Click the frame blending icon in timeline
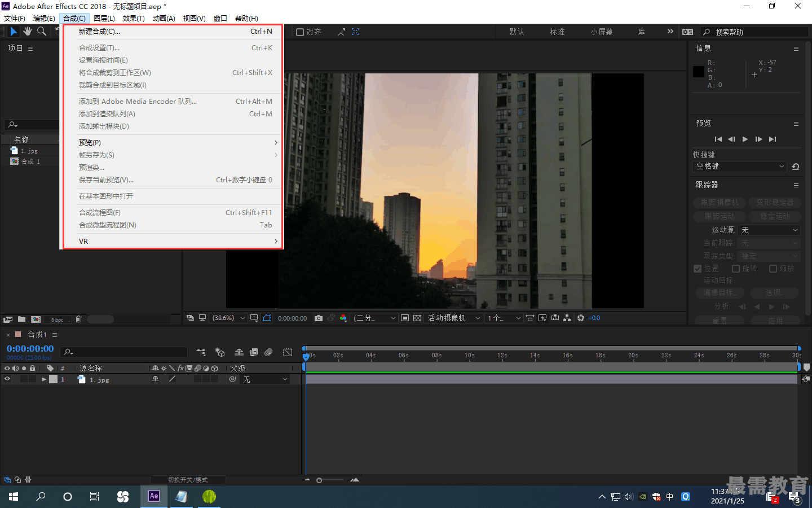 (x=254, y=352)
